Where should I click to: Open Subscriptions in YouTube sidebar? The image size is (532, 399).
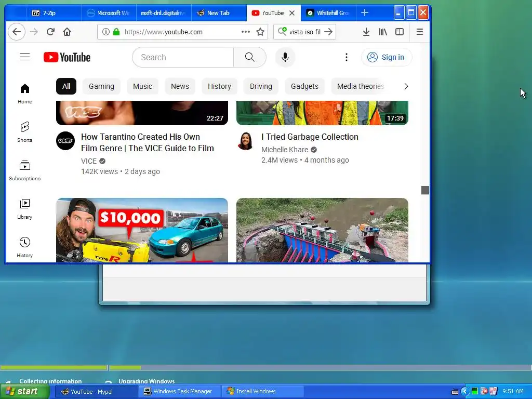coord(25,170)
